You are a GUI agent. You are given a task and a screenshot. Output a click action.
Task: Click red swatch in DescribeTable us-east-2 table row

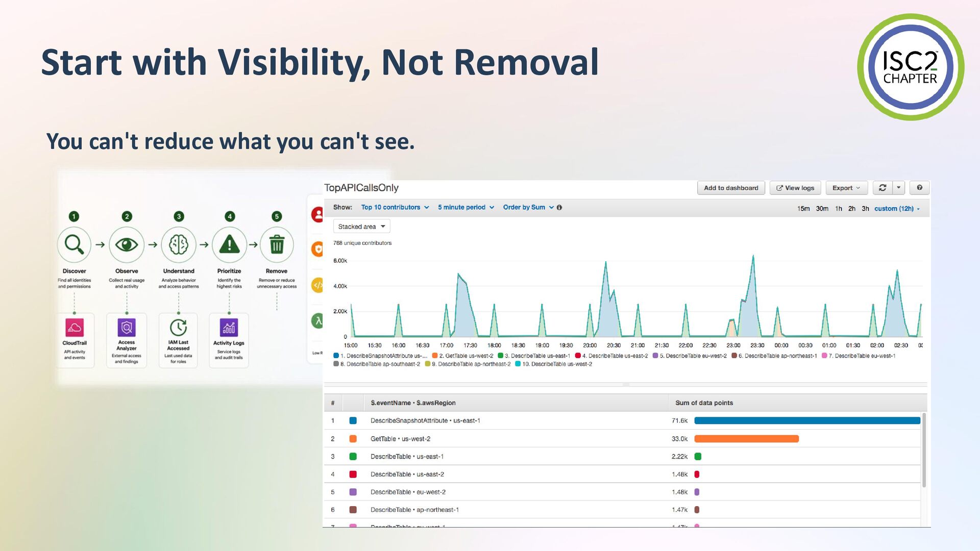click(x=353, y=474)
